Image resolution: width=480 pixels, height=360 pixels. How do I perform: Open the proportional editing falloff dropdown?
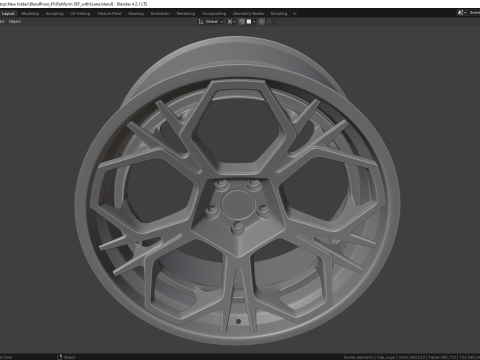[x=270, y=22]
